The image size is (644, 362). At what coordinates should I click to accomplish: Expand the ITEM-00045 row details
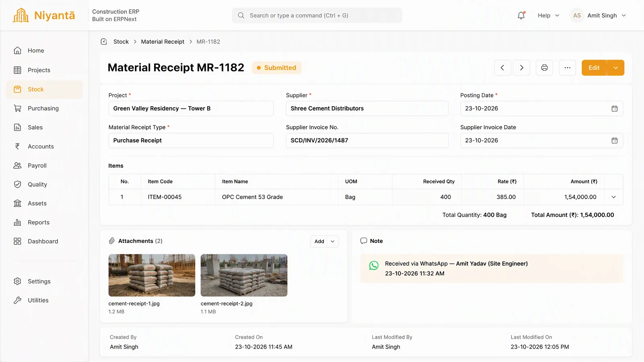[x=614, y=197]
